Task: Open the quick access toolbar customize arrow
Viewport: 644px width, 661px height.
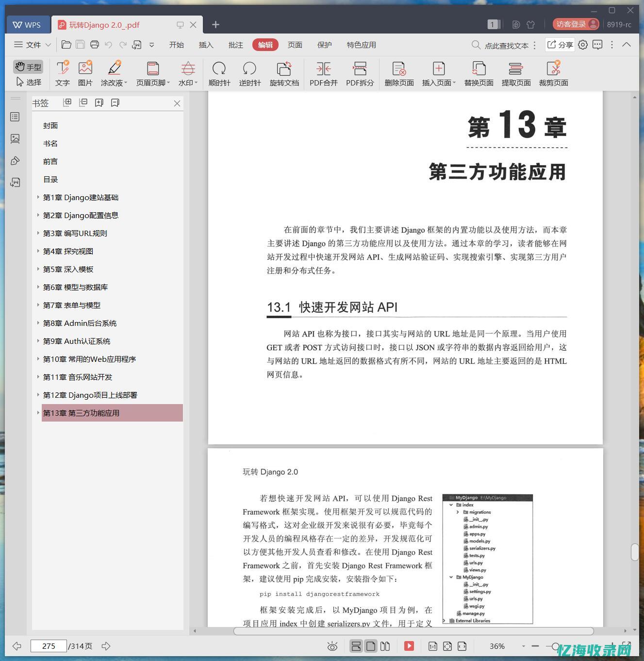Action: click(x=152, y=45)
